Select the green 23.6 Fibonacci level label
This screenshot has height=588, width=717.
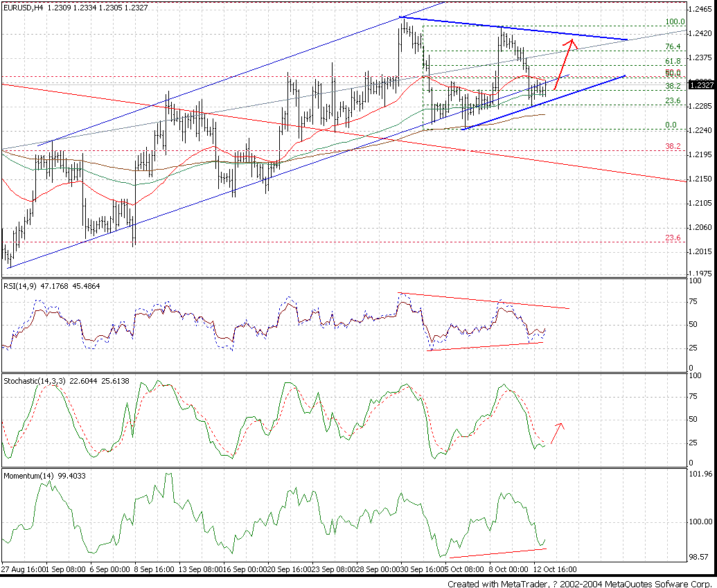pos(673,100)
